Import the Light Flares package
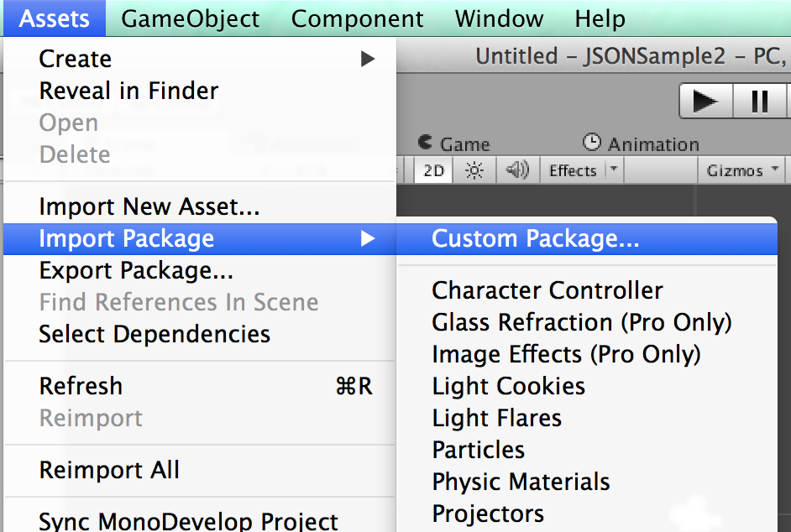Screen dimensions: 791x532 pyautogui.click(x=496, y=418)
